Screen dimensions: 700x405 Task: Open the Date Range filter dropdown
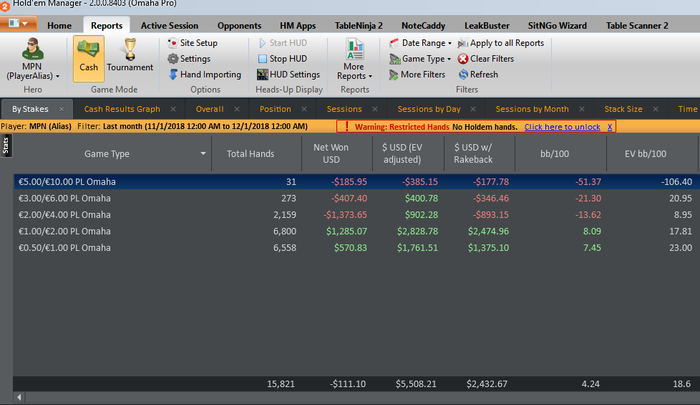click(x=420, y=43)
